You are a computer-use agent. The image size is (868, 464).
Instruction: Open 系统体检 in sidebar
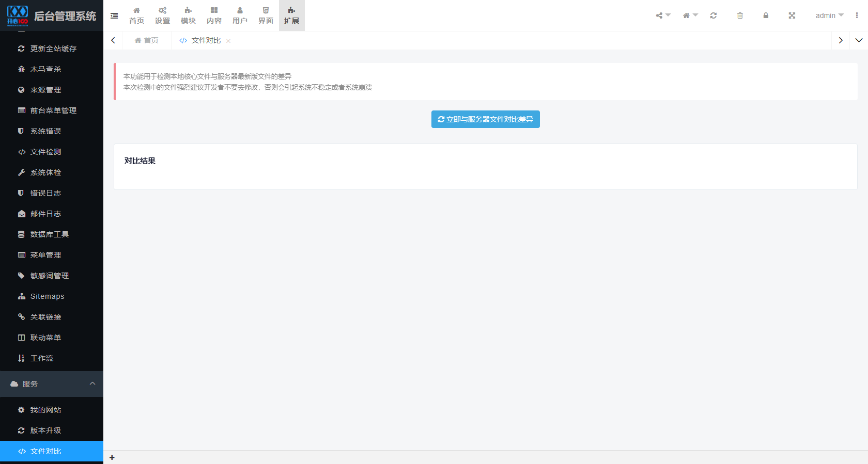[52, 172]
